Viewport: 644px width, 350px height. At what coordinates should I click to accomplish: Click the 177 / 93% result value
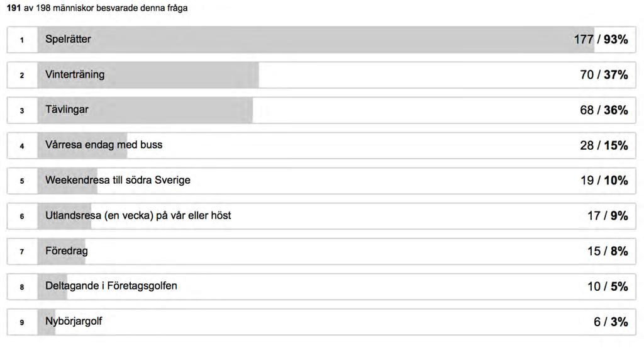(601, 40)
